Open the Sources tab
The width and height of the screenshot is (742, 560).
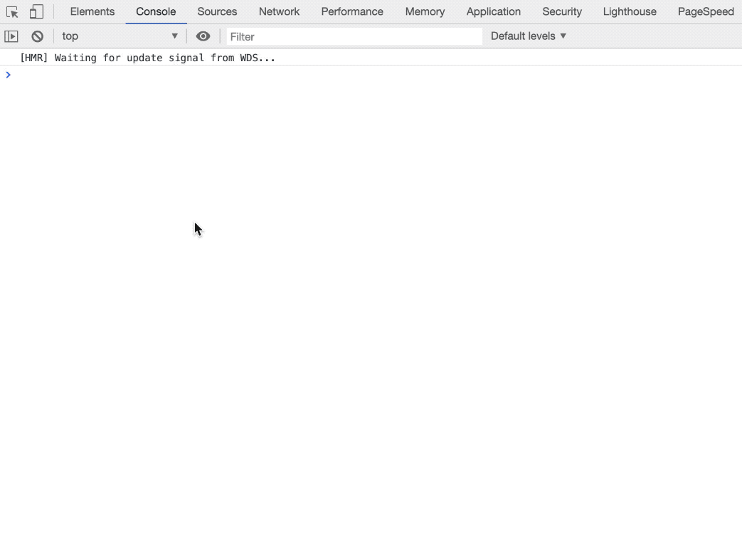(x=217, y=12)
